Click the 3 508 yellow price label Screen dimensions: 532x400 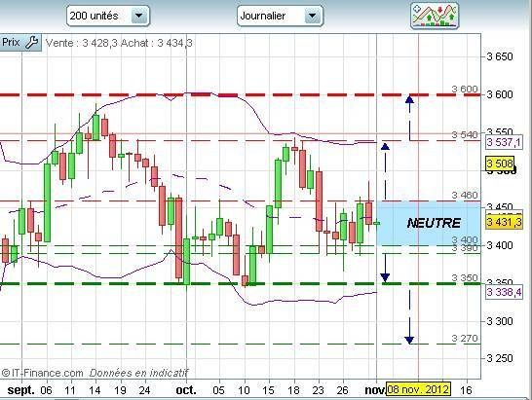500,164
